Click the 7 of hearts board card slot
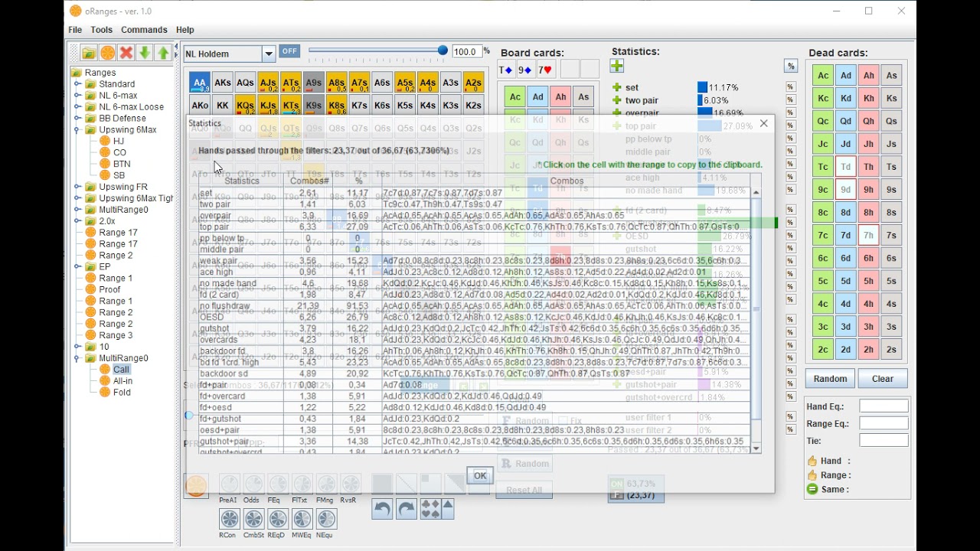 point(546,70)
